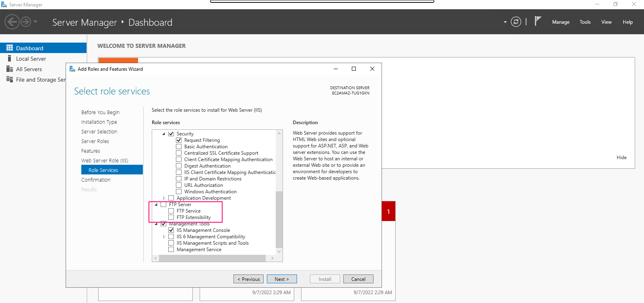Uncheck Request Filtering
644x303 pixels.
pos(179,140)
